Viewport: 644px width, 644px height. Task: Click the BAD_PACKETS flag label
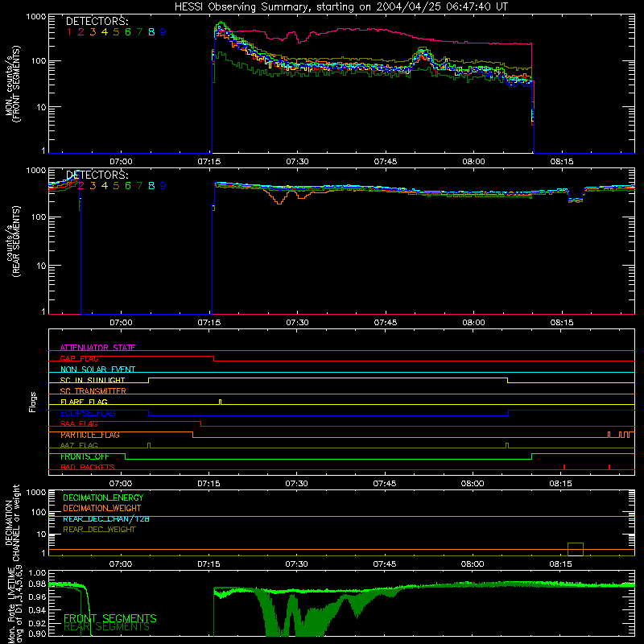click(x=88, y=467)
